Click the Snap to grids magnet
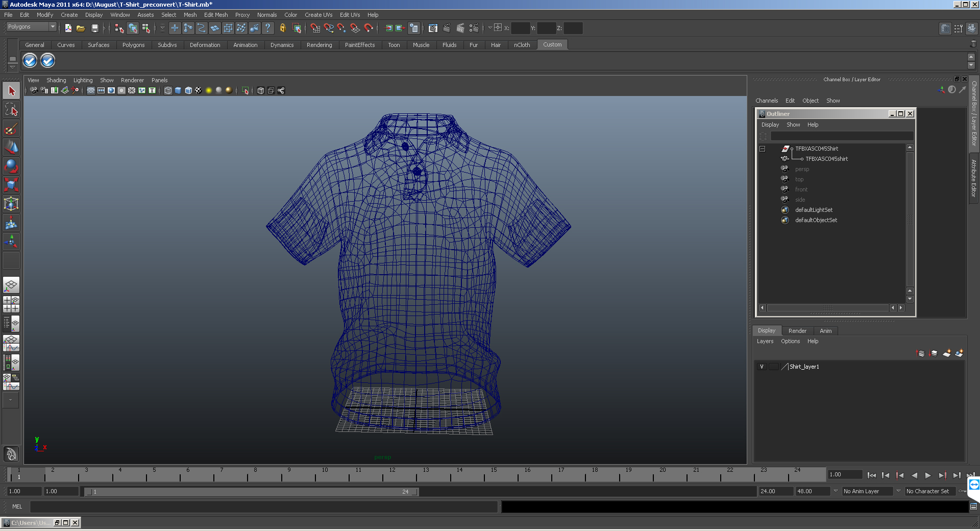Screen dimensions: 980x531 pos(315,28)
